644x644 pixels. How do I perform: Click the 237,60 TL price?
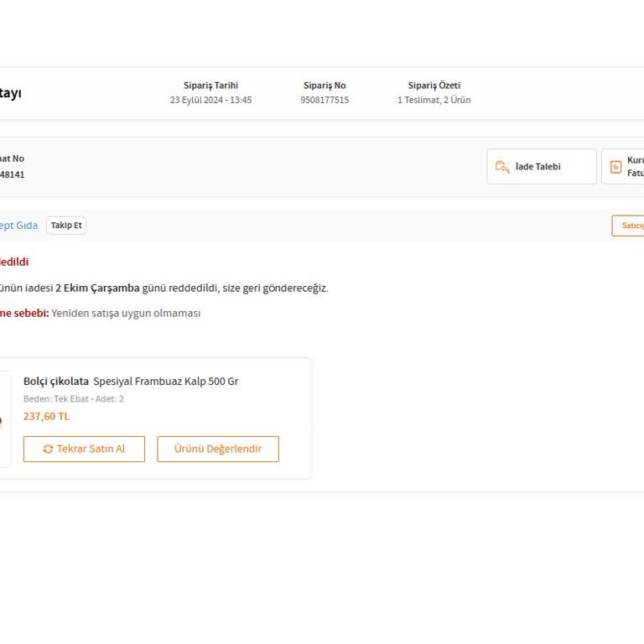pos(46,416)
